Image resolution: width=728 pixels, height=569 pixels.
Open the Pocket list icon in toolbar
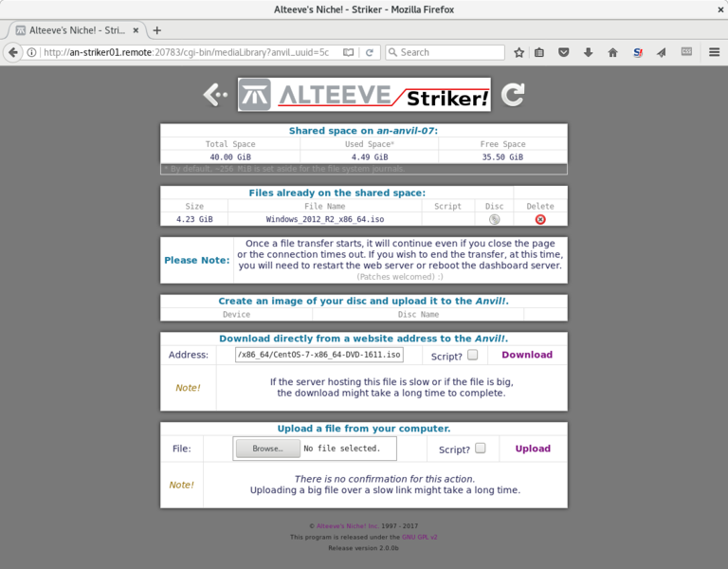(564, 52)
